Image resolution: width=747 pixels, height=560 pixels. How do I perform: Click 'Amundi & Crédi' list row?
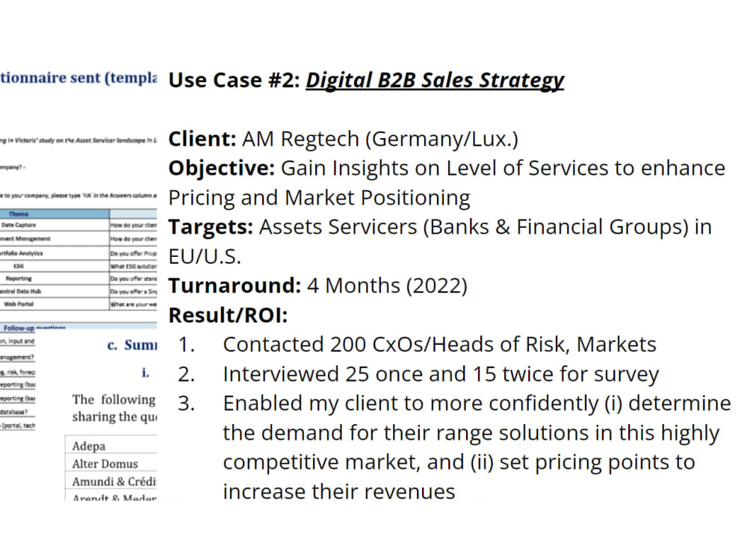pyautogui.click(x=111, y=482)
